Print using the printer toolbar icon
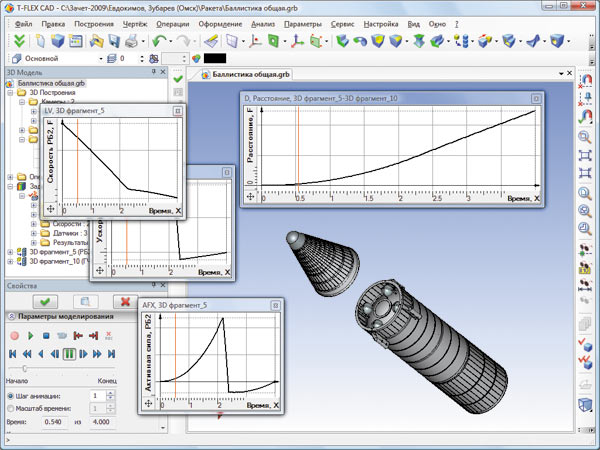 pyautogui.click(x=132, y=41)
